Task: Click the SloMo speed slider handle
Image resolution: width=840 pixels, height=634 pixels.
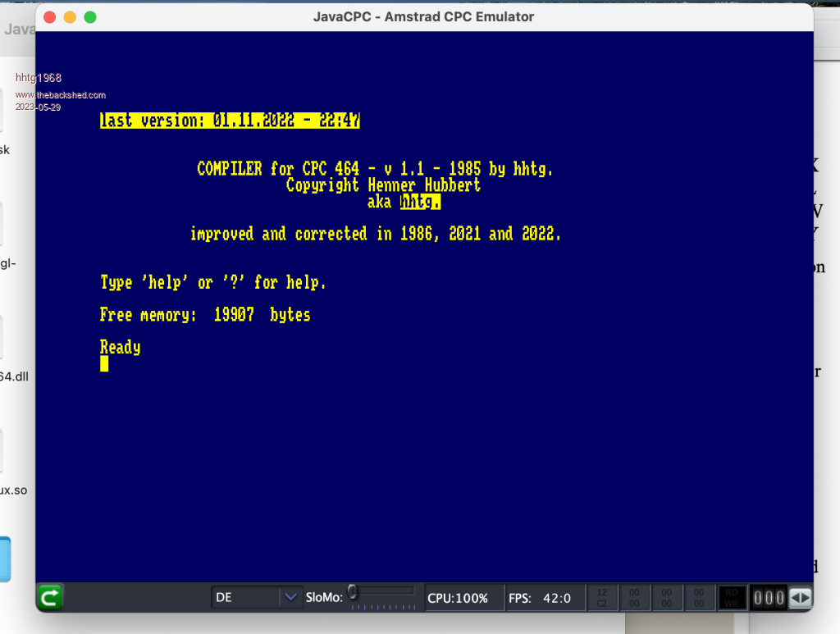Action: (353, 591)
